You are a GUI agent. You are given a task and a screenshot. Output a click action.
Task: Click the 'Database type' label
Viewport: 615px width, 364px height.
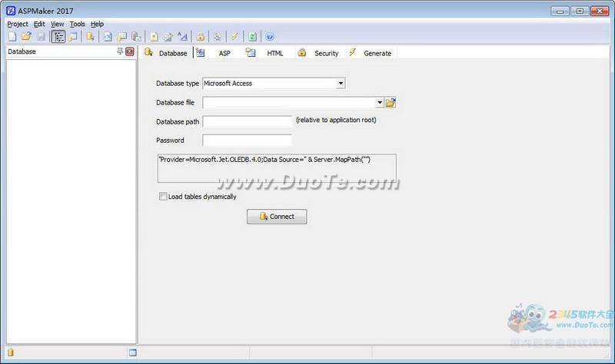coord(178,83)
